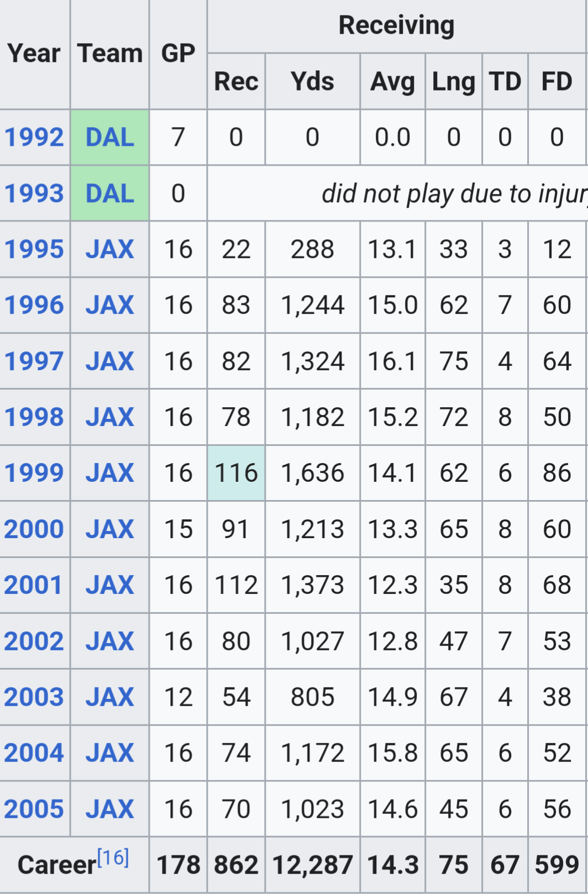
Task: Open the 2002 season link
Action: coord(34,641)
